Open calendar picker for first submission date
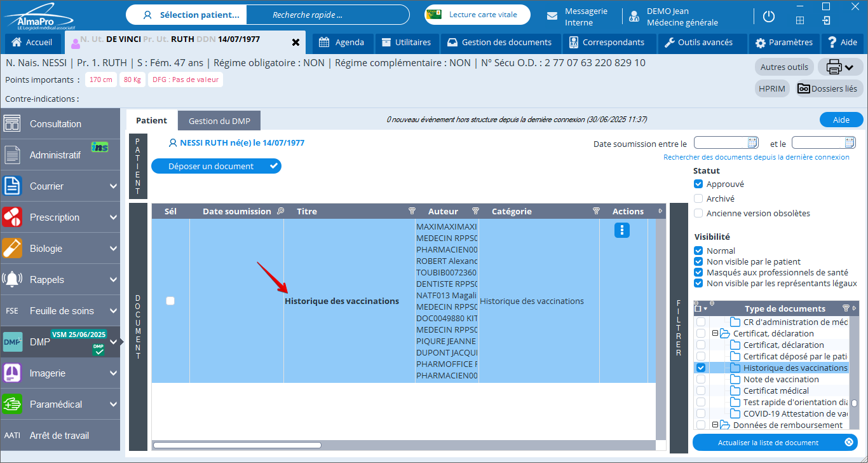Screen dimensions: 868x463 (752, 143)
